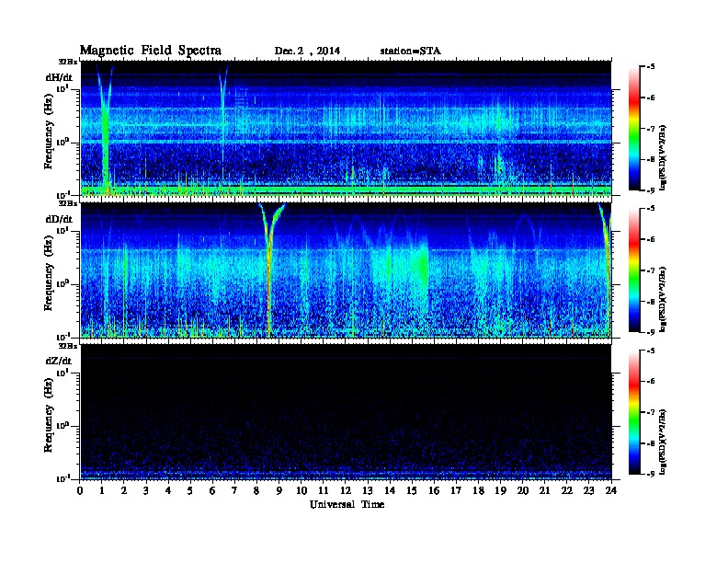
Task: Click the dark dZ/dt spectrogram plot area
Action: [x=346, y=412]
